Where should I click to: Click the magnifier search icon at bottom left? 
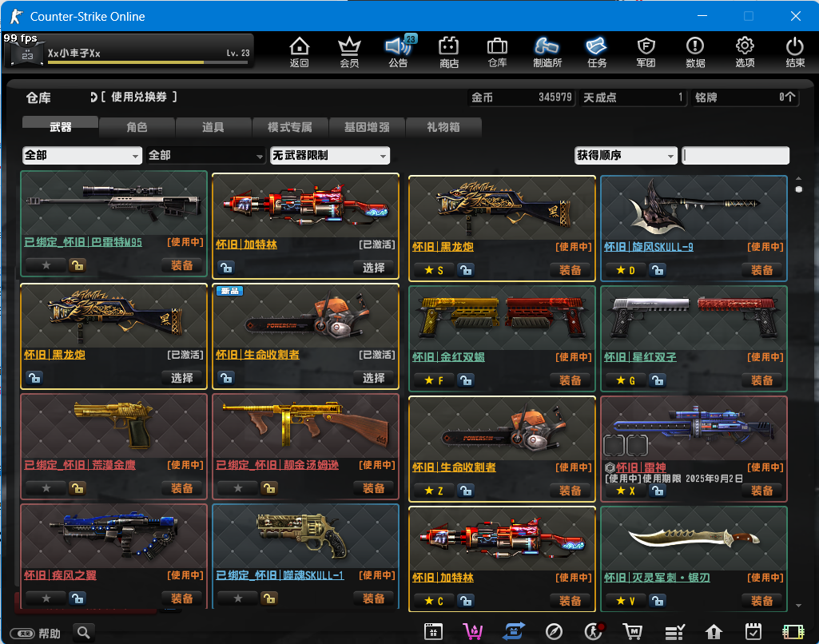tap(83, 633)
